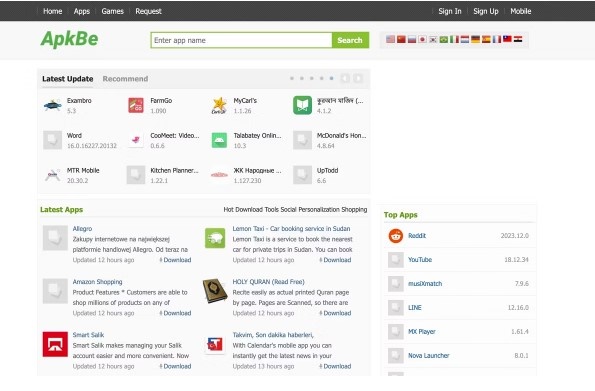
Task: Click the Takvim app icon
Action: coord(215,344)
